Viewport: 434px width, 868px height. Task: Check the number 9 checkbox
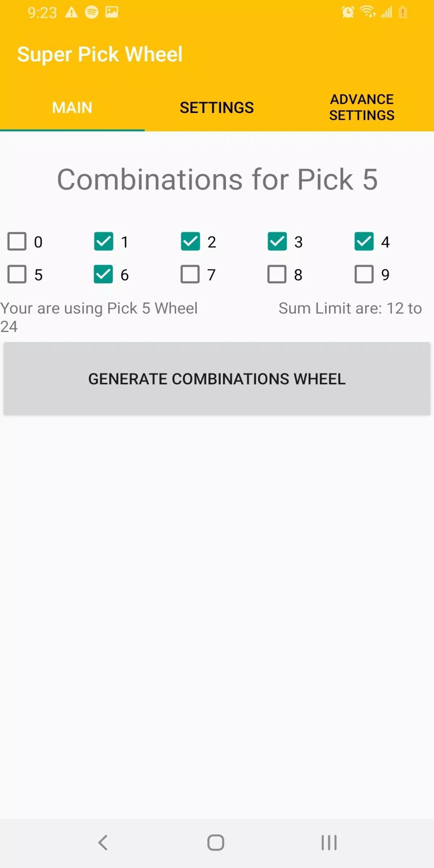click(x=364, y=274)
